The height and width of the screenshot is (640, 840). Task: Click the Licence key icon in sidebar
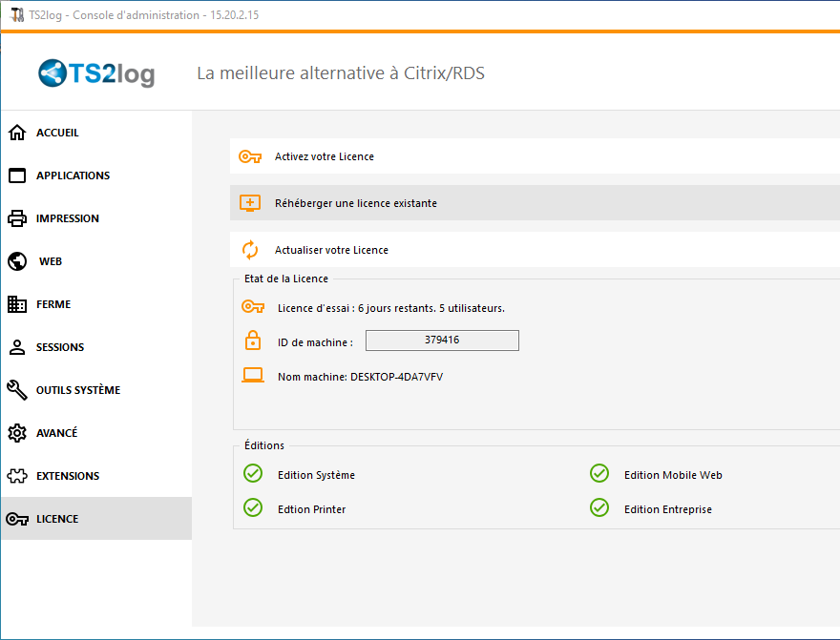point(17,519)
